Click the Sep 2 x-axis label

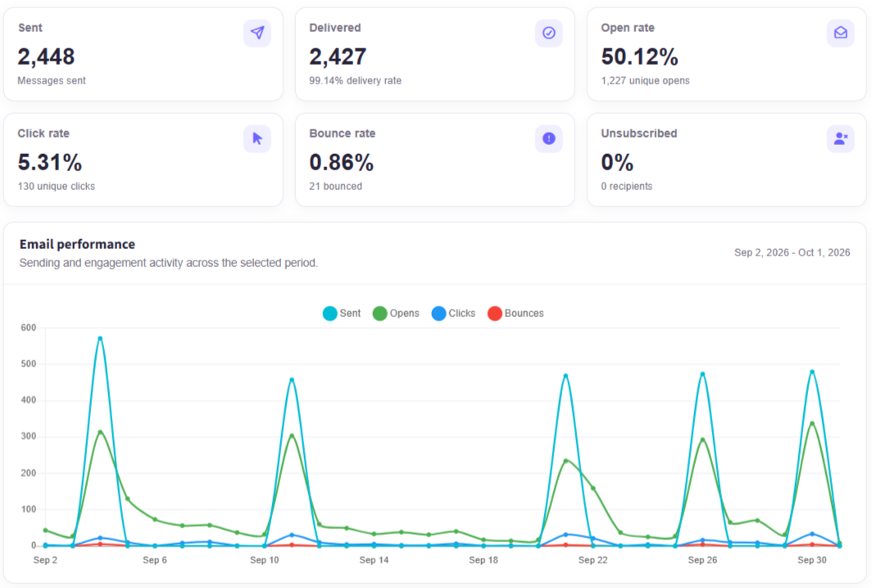[46, 560]
